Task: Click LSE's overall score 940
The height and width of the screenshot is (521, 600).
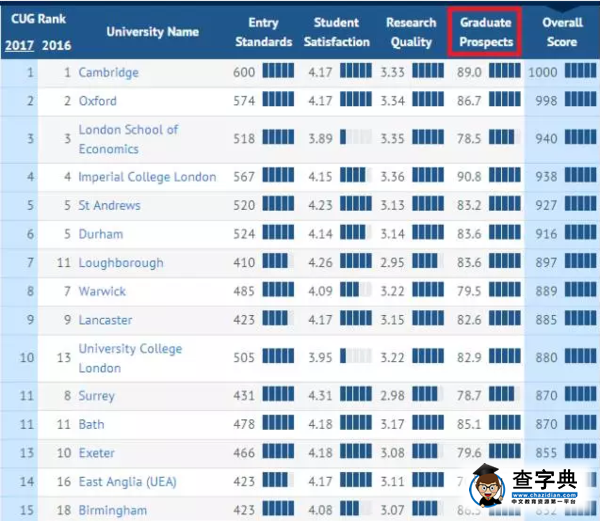Action: 546,138
